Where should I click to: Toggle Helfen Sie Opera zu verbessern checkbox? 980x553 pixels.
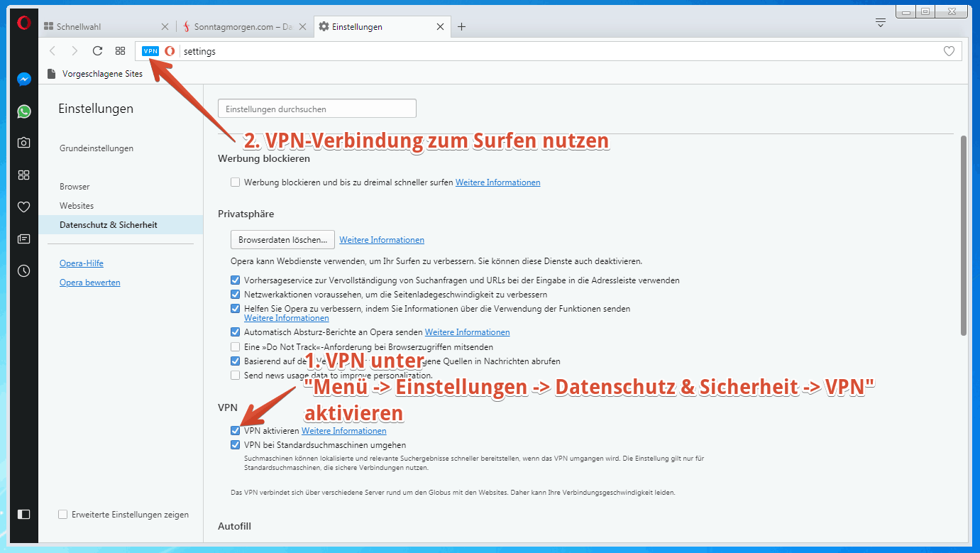[236, 309]
